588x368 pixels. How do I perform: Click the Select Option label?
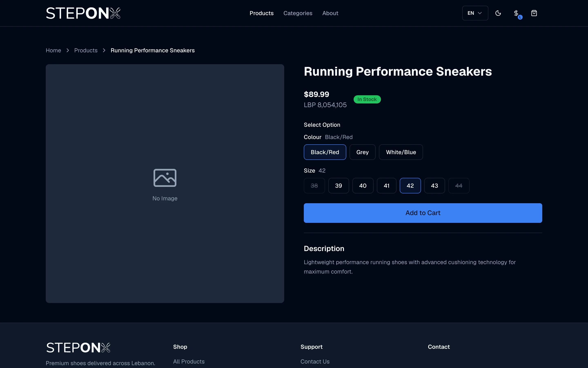322,125
